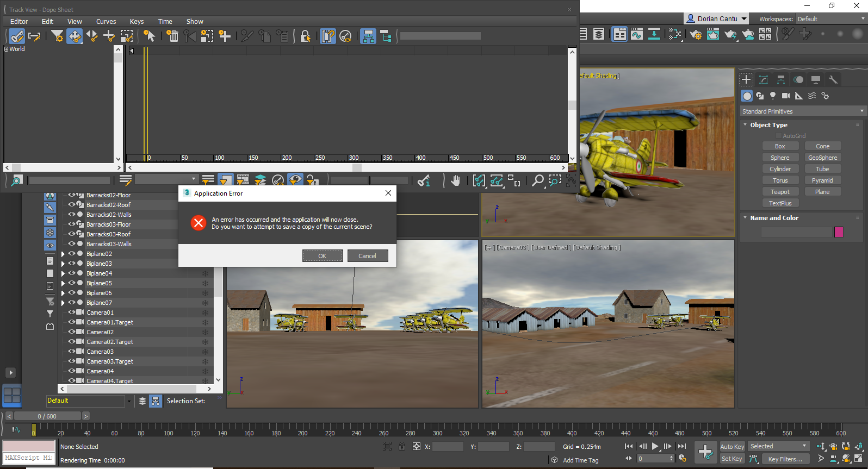
Task: Open Rendered Frame Window icon
Action: [713, 34]
